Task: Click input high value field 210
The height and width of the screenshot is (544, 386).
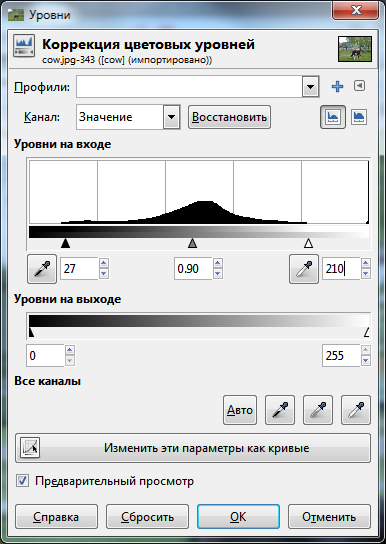Action: tap(341, 269)
